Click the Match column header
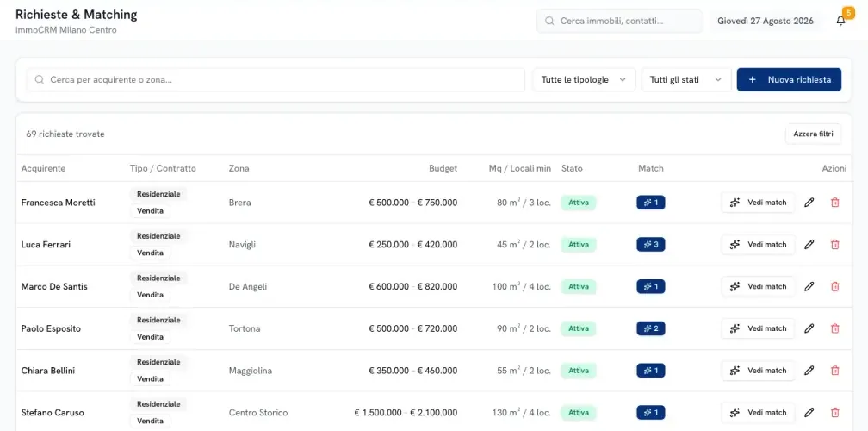The image size is (868, 431). click(650, 168)
